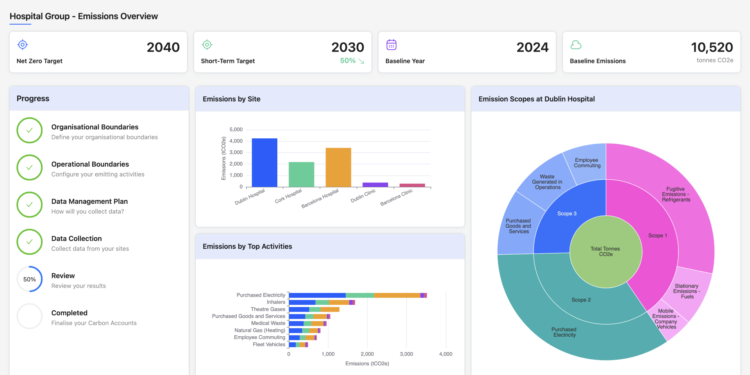This screenshot has height=375, width=750.
Task: Click the Purchased Goods and Services sunburst segment
Action: (518, 225)
